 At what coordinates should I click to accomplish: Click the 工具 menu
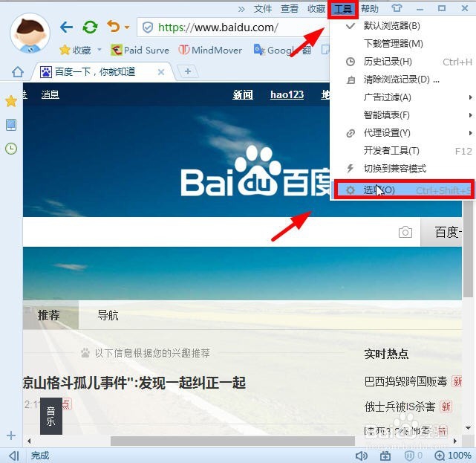click(343, 9)
